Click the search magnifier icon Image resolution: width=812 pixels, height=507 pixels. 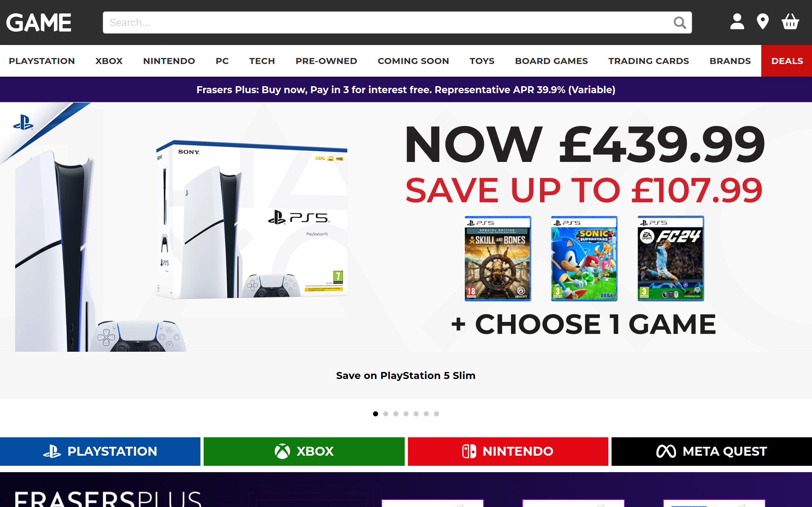coord(680,22)
